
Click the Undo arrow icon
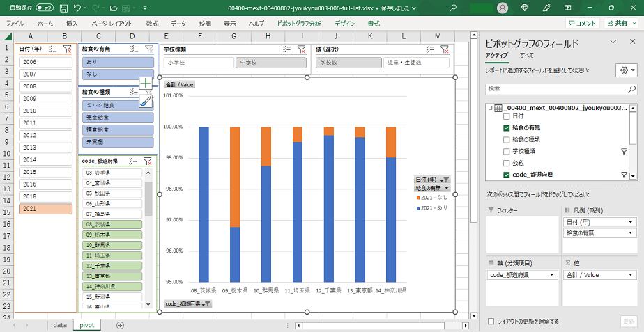pos(77,8)
